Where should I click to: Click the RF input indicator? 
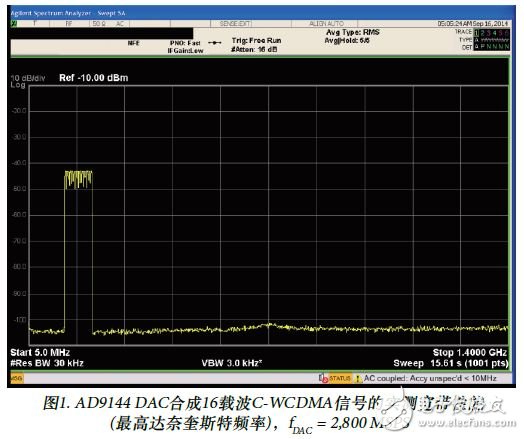tap(69, 23)
